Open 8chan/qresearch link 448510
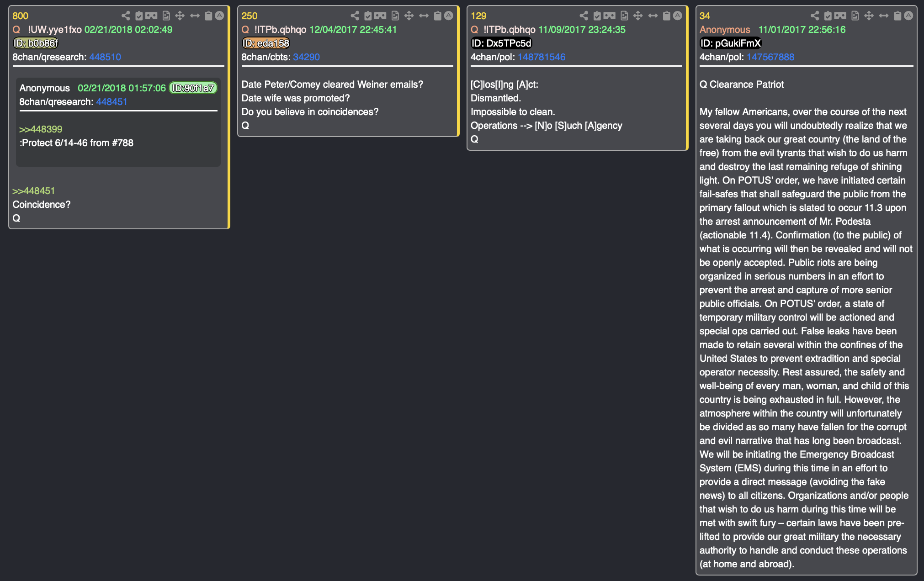The image size is (924, 581). (105, 57)
